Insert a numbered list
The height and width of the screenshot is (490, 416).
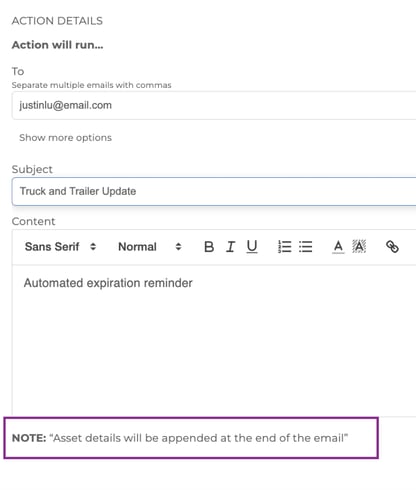284,247
